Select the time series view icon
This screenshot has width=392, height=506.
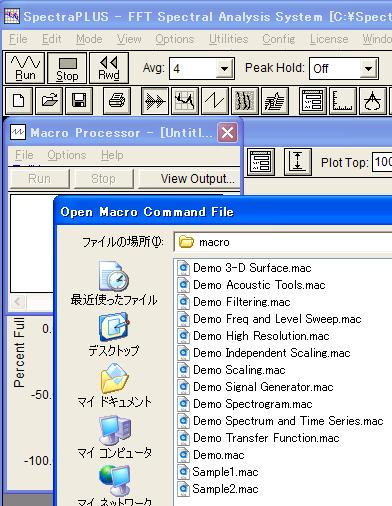[155, 101]
